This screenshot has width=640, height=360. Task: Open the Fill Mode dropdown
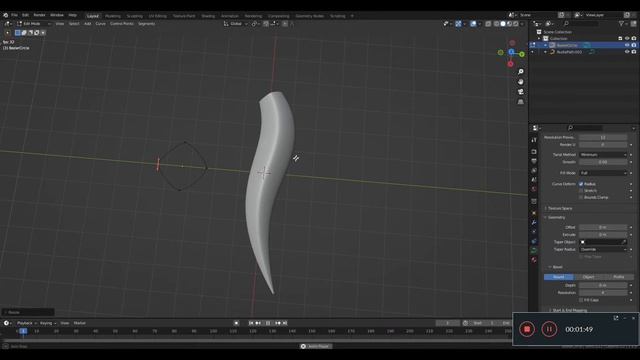603,173
